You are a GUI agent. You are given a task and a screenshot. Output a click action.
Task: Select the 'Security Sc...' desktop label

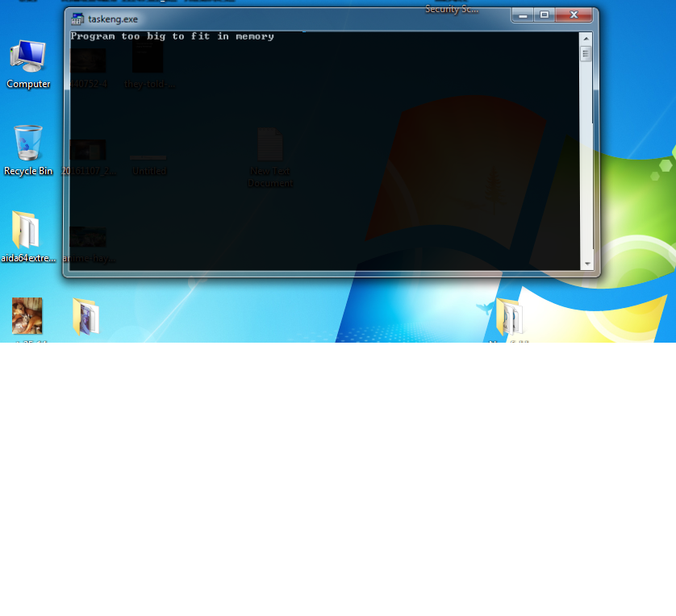(x=452, y=9)
